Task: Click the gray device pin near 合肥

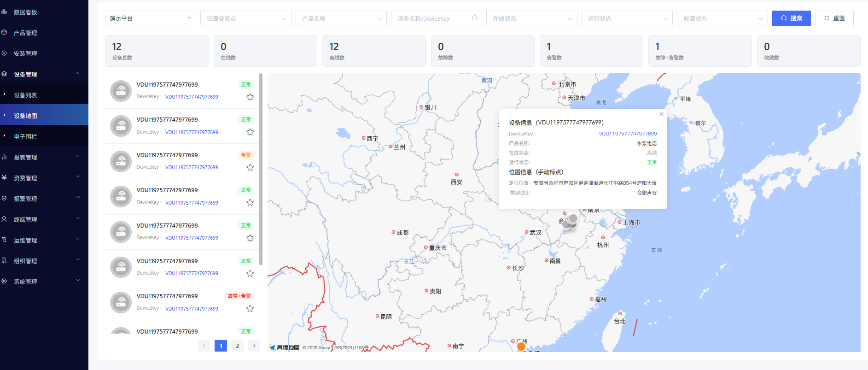Action: [572, 219]
